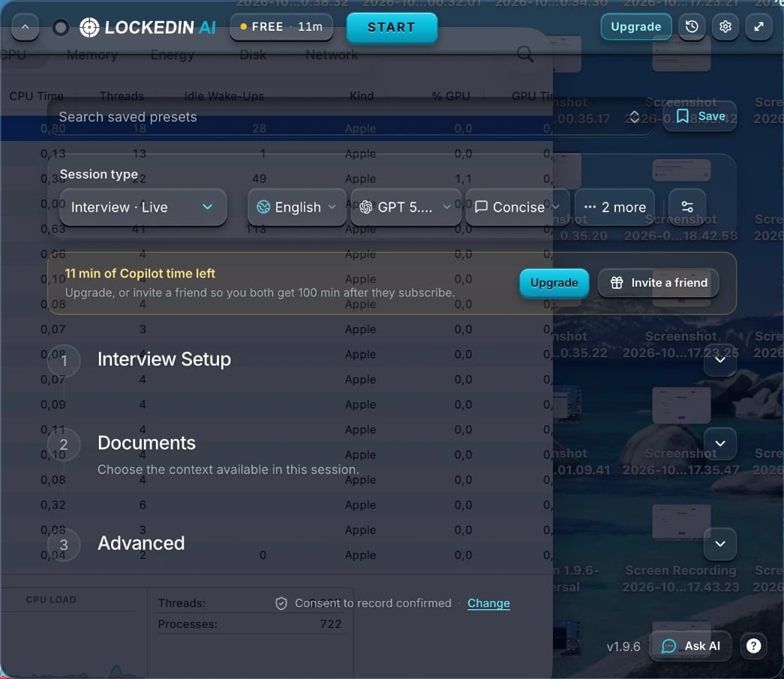Open Screenshot 2026-0...18.42.58 thumbnail on the desktop
The width and height of the screenshot is (784, 679).
tap(681, 171)
